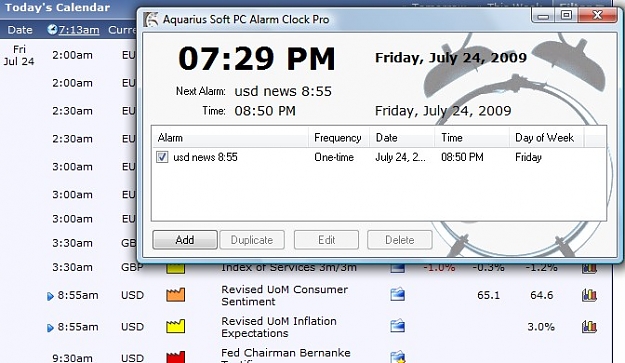This screenshot has height=363, width=625.
Task: Click blue arrow marker beside Consumer Sentiment 8:55am
Action: [50, 296]
